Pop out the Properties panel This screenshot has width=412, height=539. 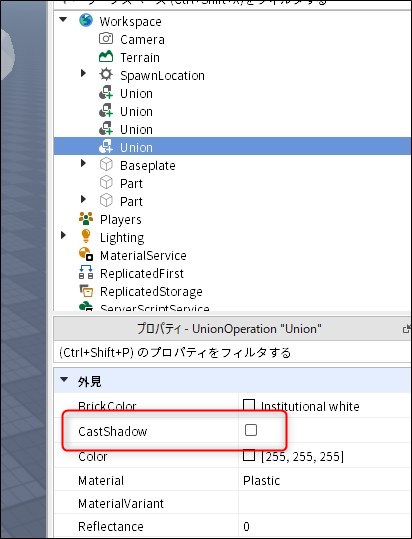point(407,329)
